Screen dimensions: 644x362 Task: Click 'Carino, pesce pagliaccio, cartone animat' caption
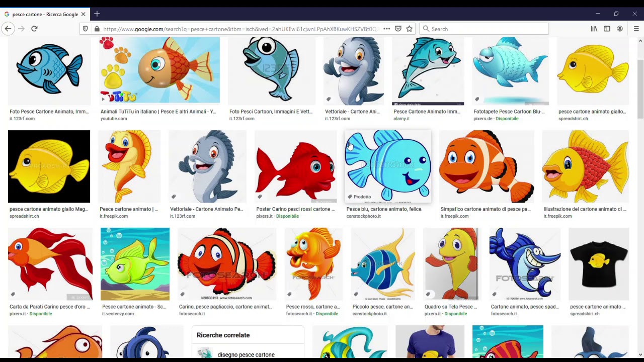pyautogui.click(x=225, y=307)
